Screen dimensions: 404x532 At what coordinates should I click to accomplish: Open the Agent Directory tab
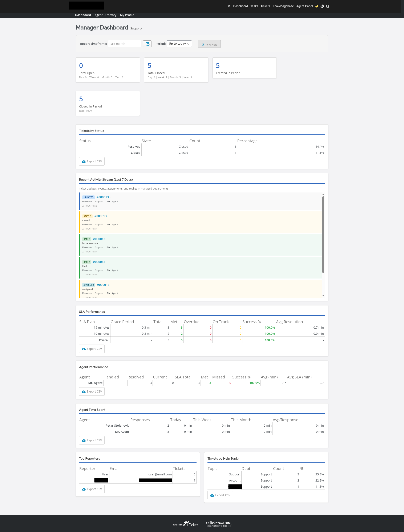tap(105, 15)
